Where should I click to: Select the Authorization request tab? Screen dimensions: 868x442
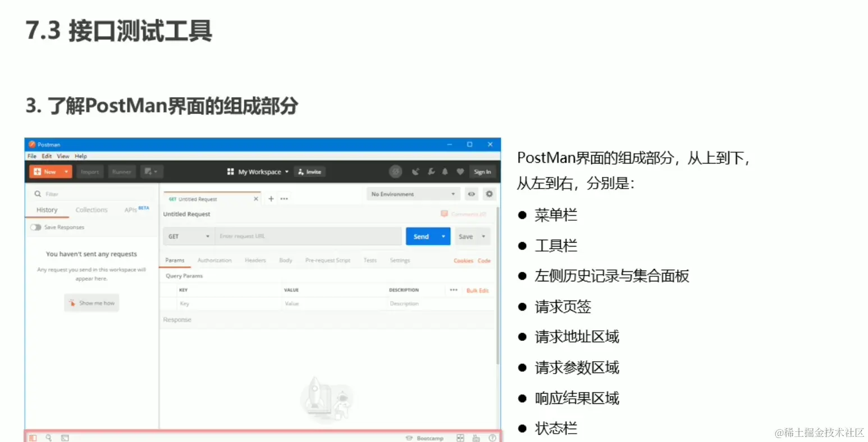(x=214, y=260)
